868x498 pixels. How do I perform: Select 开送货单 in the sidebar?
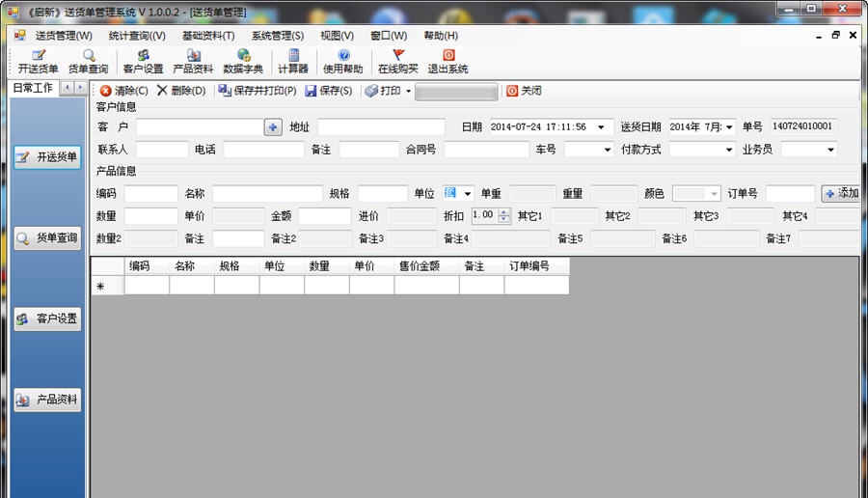(x=47, y=157)
